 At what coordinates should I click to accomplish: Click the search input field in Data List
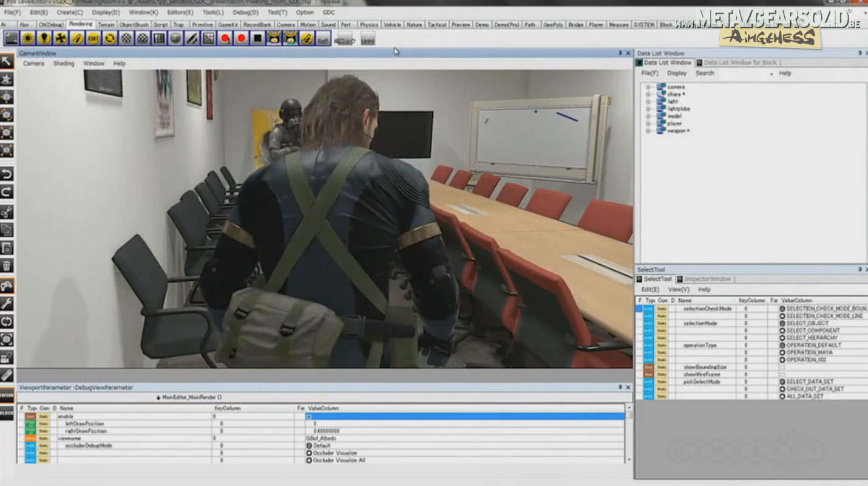[x=744, y=74]
